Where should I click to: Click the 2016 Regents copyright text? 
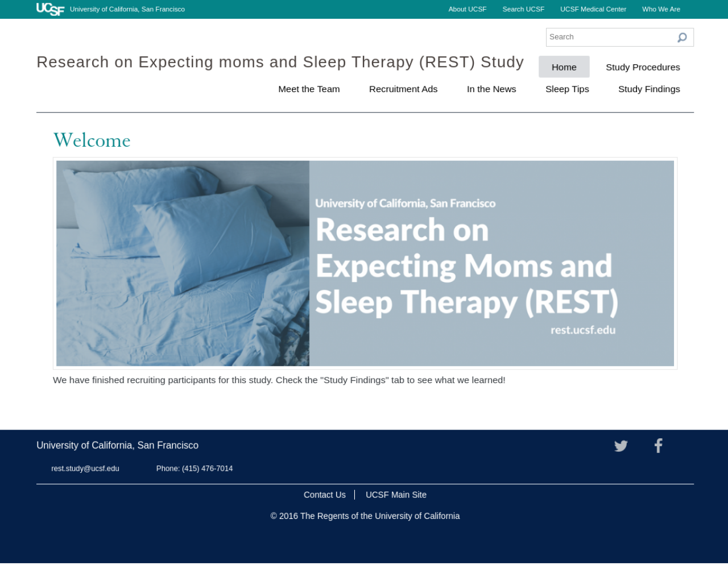(365, 516)
